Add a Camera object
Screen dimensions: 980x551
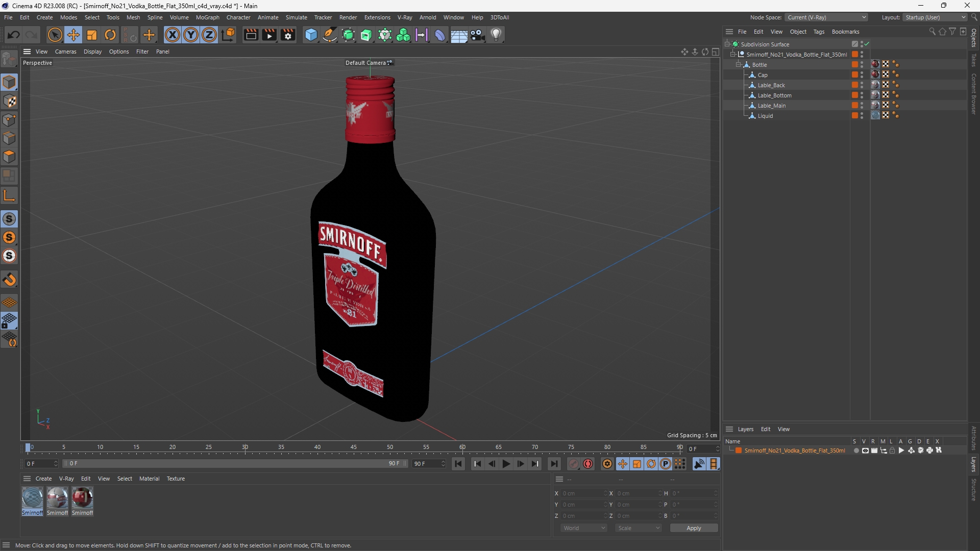(x=478, y=35)
